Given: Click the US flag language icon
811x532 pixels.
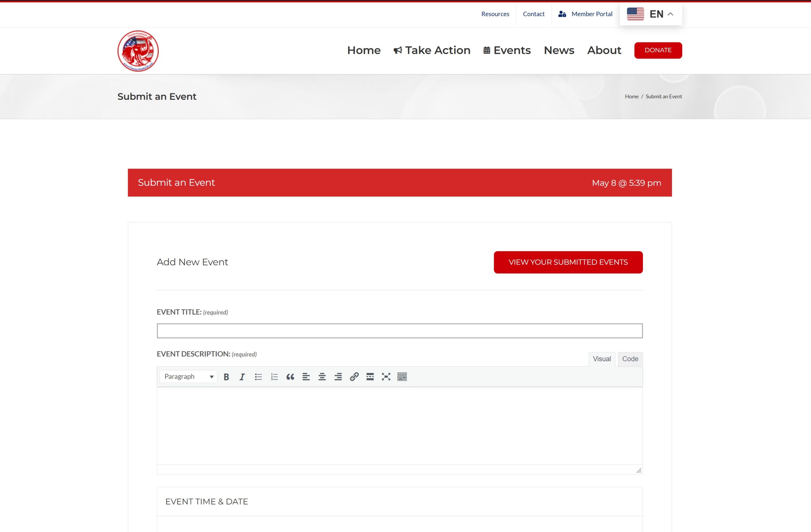Looking at the screenshot, I should click(x=635, y=14).
